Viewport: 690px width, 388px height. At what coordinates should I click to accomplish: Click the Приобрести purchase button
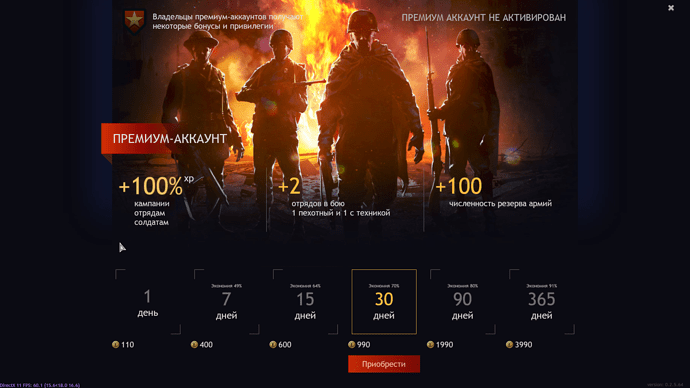pyautogui.click(x=384, y=364)
